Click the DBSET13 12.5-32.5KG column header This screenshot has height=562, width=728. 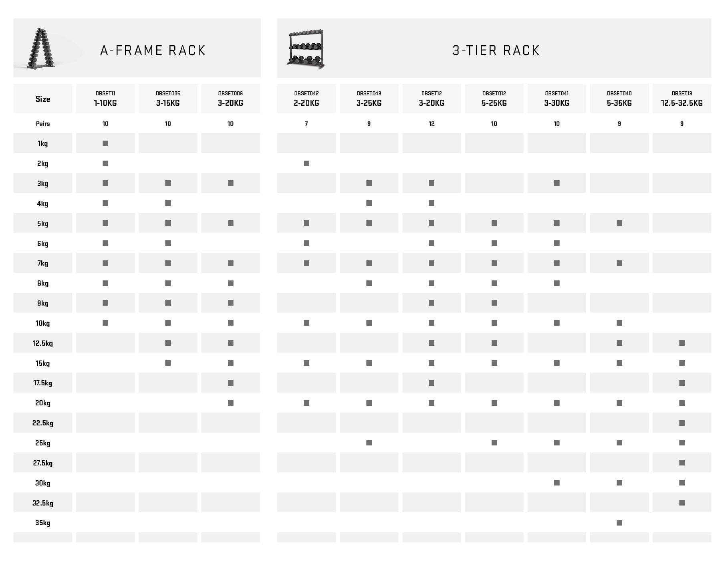click(x=682, y=99)
